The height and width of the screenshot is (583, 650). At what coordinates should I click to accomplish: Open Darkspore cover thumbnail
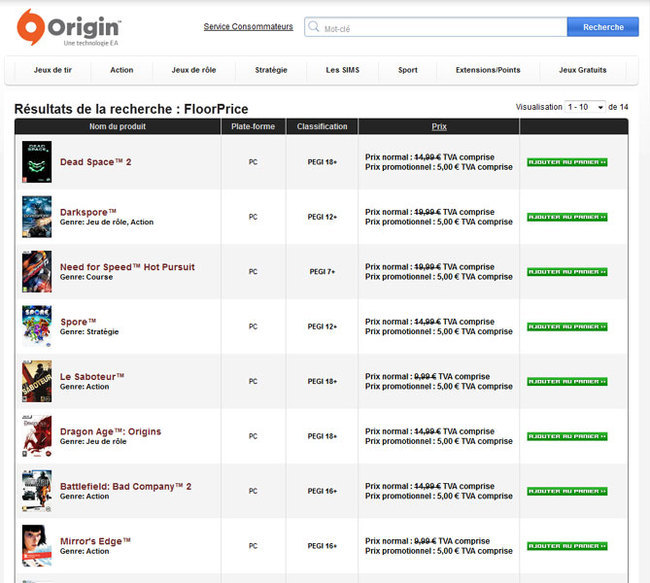tap(37, 216)
